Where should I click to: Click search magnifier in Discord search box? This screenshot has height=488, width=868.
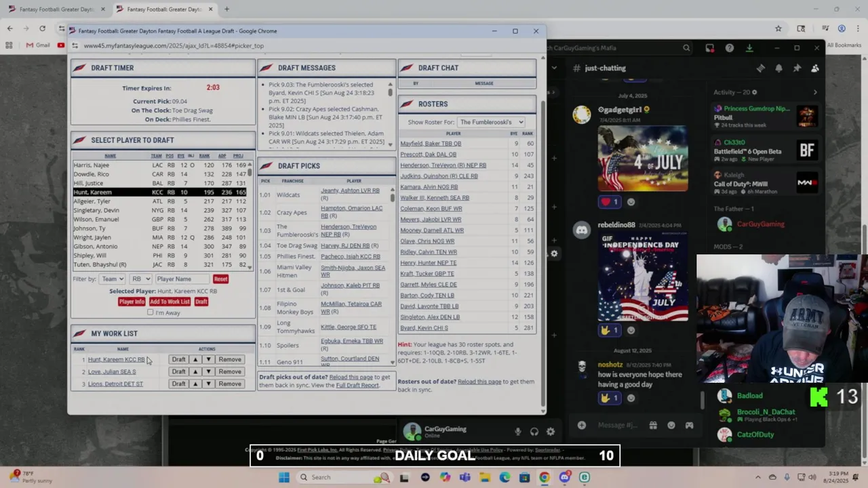pyautogui.click(x=686, y=48)
